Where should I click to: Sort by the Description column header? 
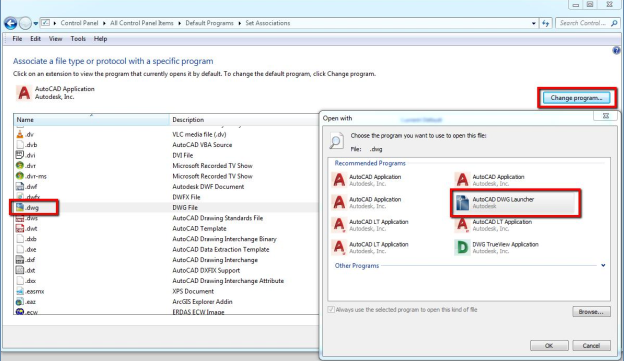click(x=244, y=119)
